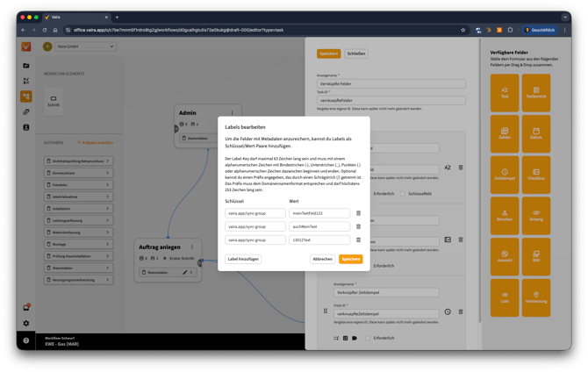Image resolution: width=588 pixels, height=372 pixels.
Task: Click the value field containing auchMeinText
Action: click(319, 226)
